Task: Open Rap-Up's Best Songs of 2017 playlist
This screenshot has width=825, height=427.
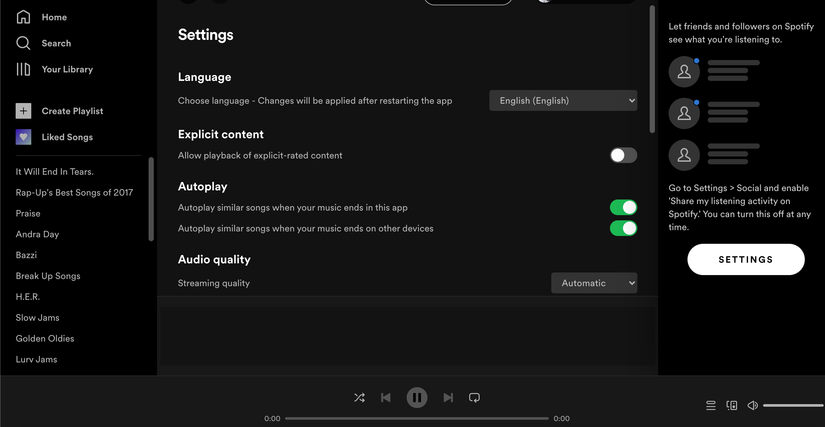Action: pyautogui.click(x=74, y=192)
